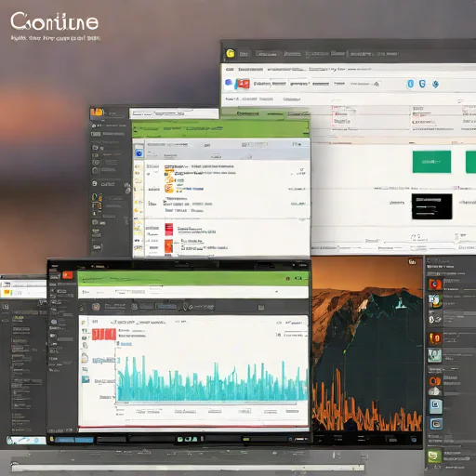Click the blue circle icon beside the red toolbar icon
Image resolution: width=476 pixels, height=476 pixels.
229,83
